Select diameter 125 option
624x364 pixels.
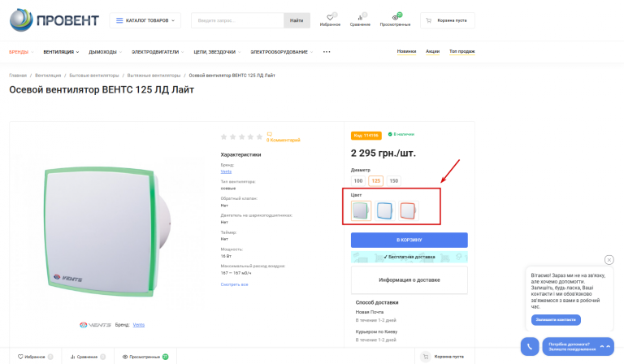(376, 180)
